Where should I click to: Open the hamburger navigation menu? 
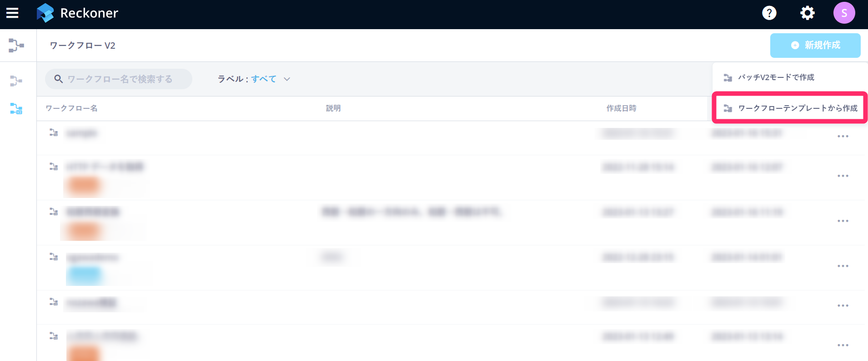[x=12, y=13]
